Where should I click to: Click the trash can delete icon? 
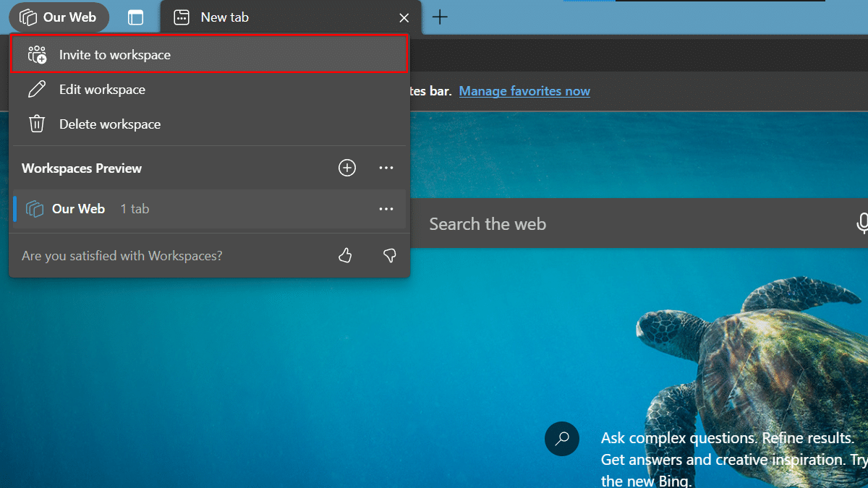point(37,124)
